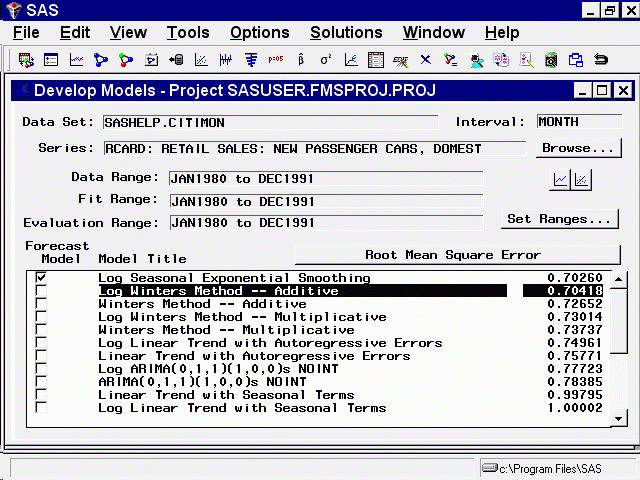Viewport: 640px width, 480px height.
Task: Click the Browse... button
Action: (x=578, y=149)
